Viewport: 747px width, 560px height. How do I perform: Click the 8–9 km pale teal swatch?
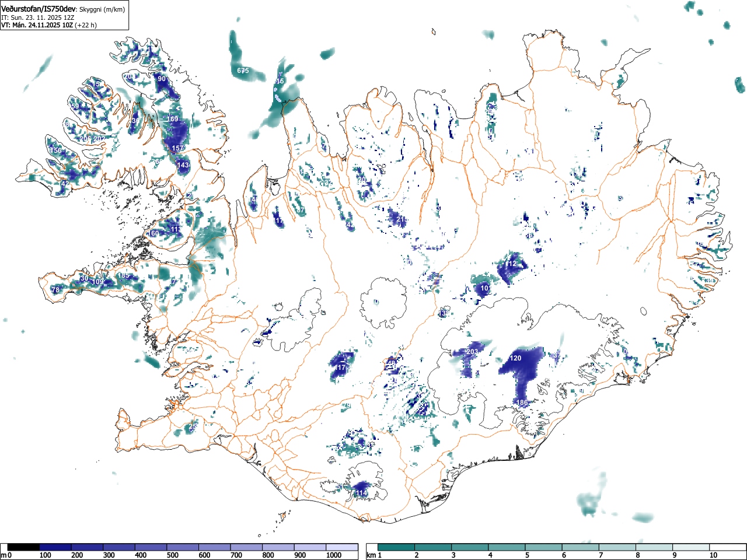(654, 547)
